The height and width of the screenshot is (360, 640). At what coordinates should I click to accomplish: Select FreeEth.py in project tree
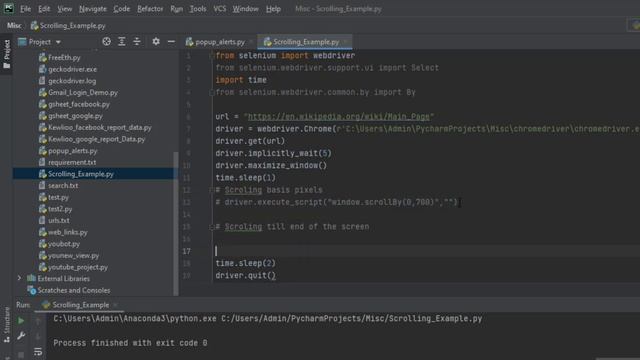coord(64,58)
